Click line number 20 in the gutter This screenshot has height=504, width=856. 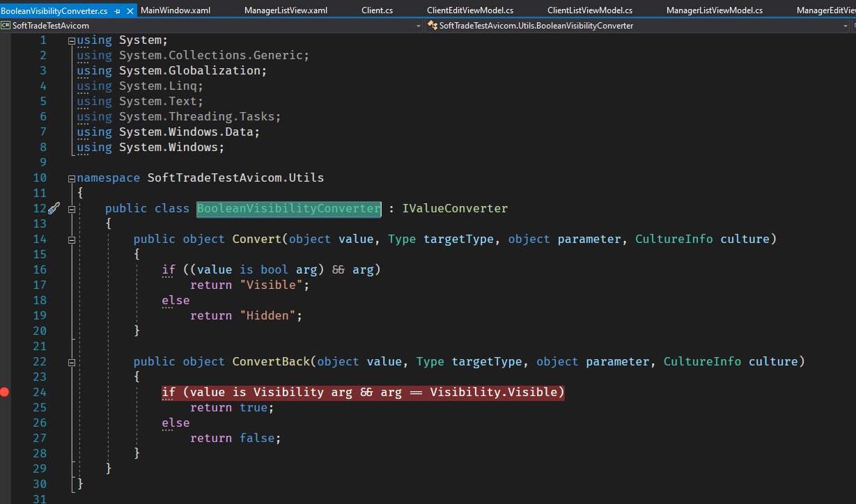tap(40, 331)
